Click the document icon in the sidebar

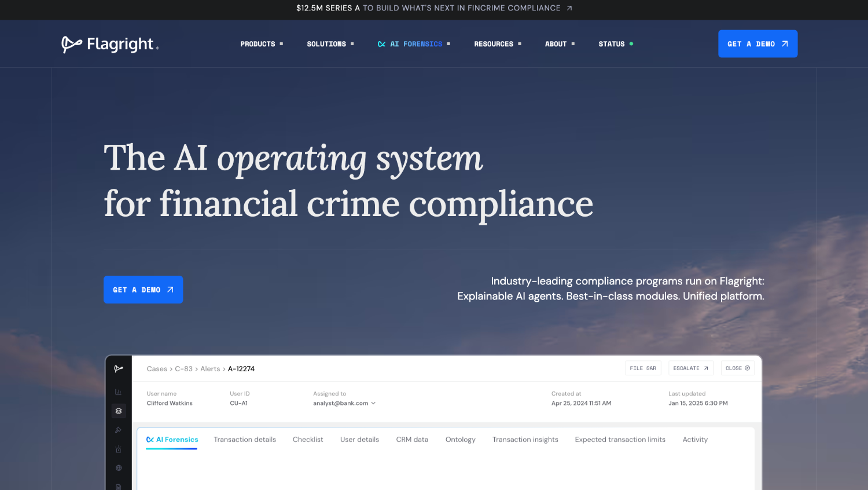pos(119,487)
